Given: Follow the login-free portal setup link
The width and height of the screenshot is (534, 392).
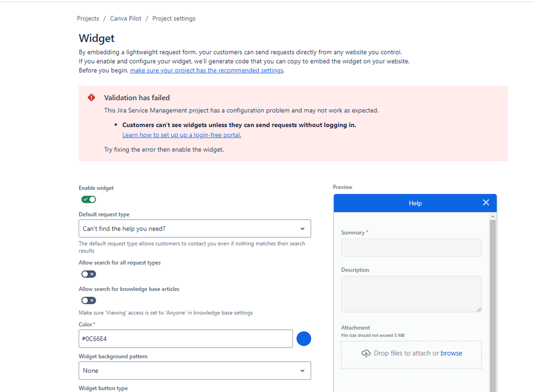Looking at the screenshot, I should (182, 135).
